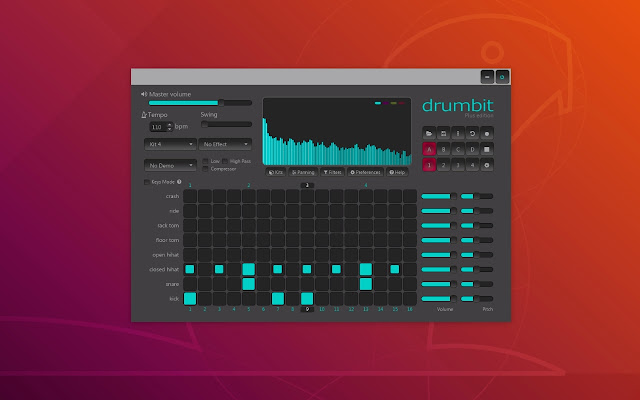640x400 pixels.
Task: Click the stop square playback icon
Action: point(487,149)
